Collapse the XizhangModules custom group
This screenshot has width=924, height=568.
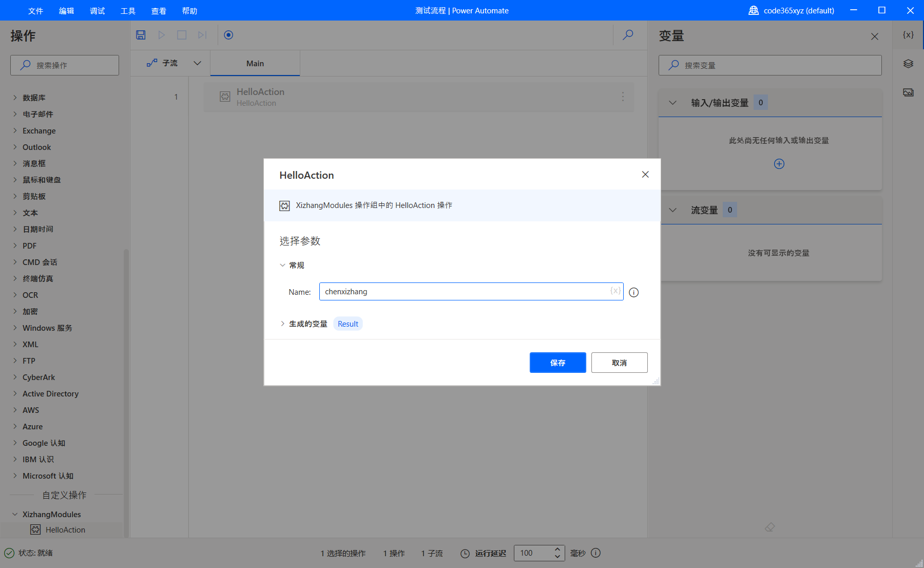[x=15, y=514]
